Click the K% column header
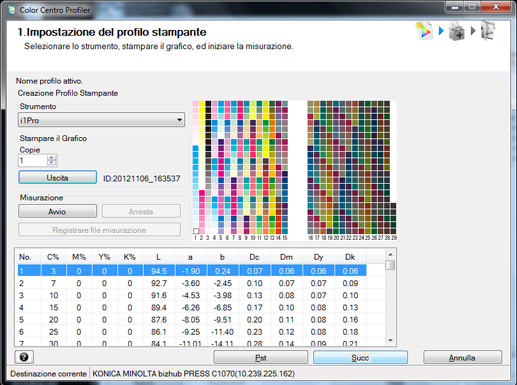 [x=130, y=257]
